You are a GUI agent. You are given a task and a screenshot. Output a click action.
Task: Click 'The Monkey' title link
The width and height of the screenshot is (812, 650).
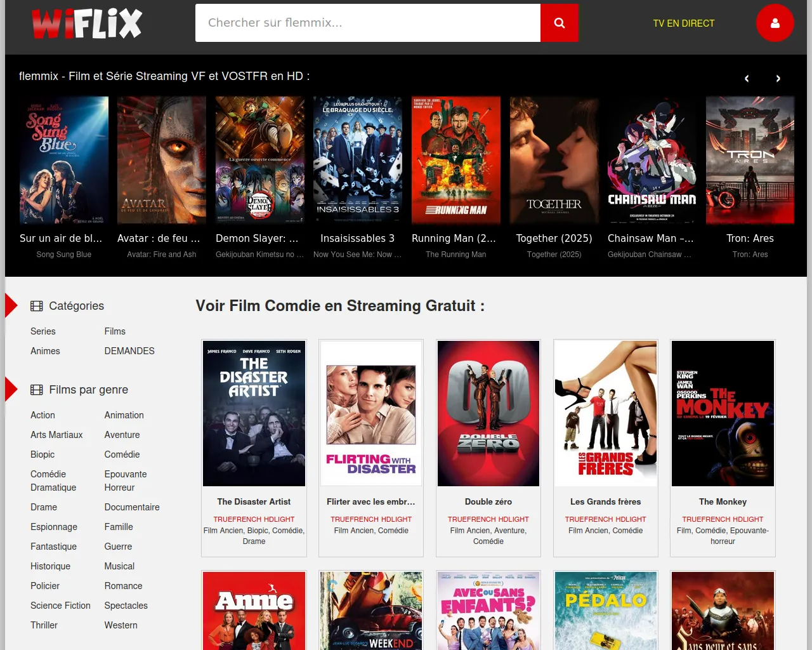tap(723, 501)
